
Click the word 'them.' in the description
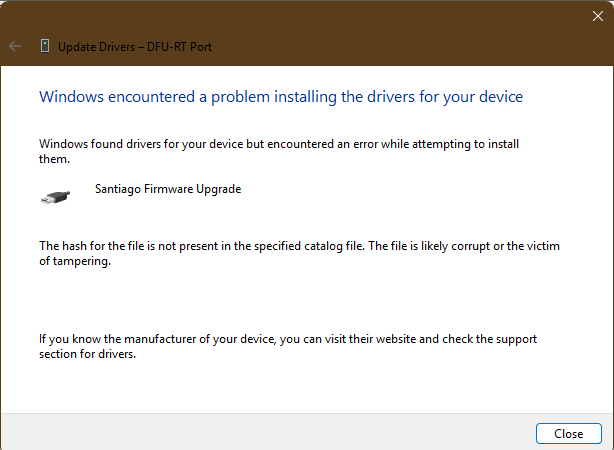(54, 159)
